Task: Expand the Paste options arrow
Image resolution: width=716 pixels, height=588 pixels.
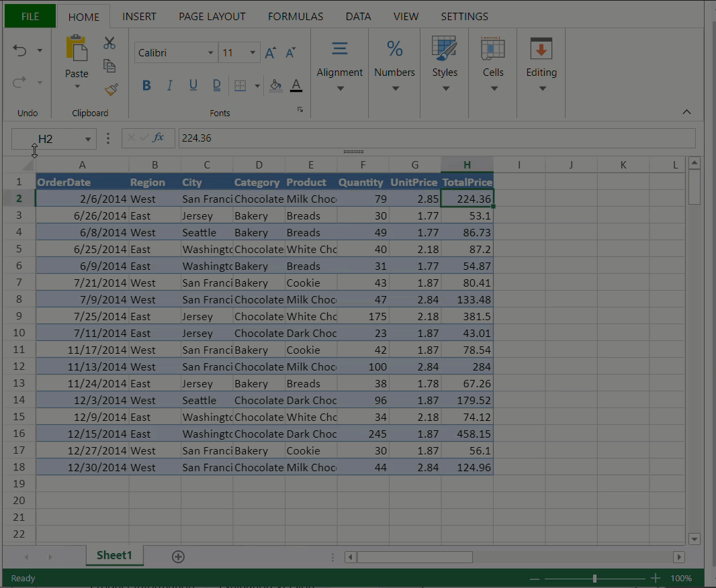Action: [77, 87]
